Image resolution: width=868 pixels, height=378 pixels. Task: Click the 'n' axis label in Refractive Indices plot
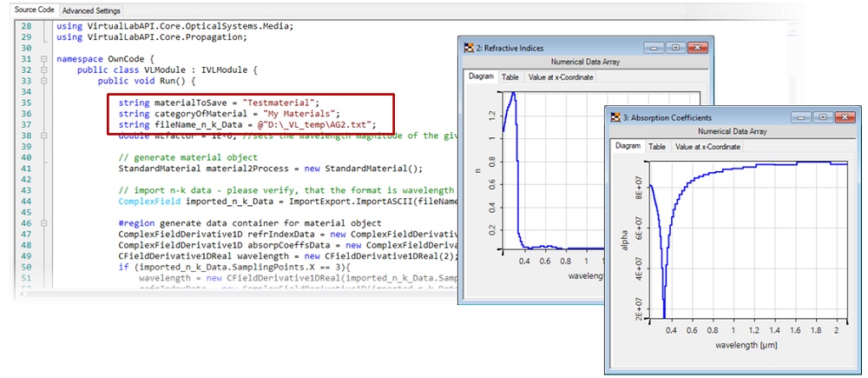477,172
